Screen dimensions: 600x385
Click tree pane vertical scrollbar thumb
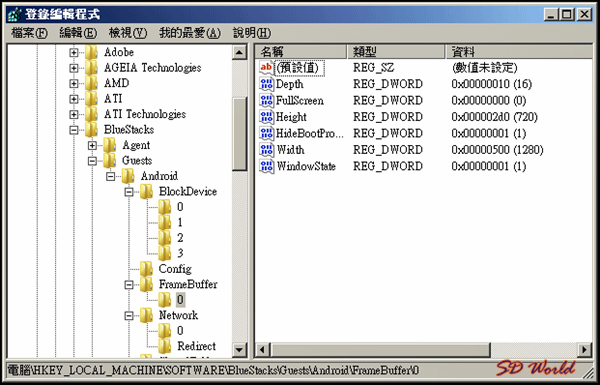[x=240, y=134]
